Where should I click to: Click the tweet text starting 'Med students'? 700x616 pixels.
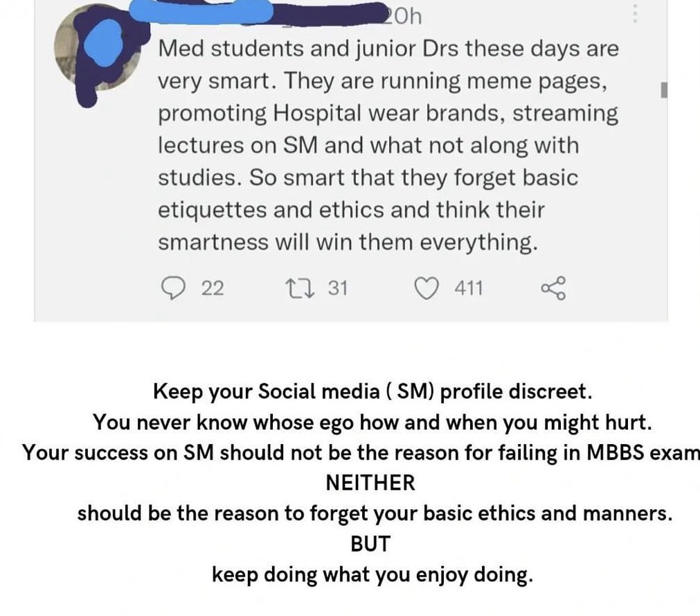388,146
